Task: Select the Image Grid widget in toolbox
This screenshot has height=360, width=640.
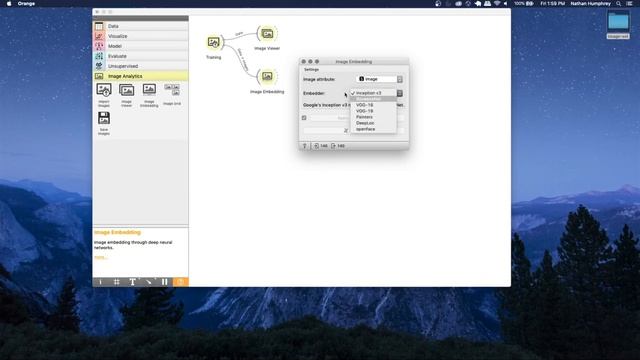Action: pos(172,90)
